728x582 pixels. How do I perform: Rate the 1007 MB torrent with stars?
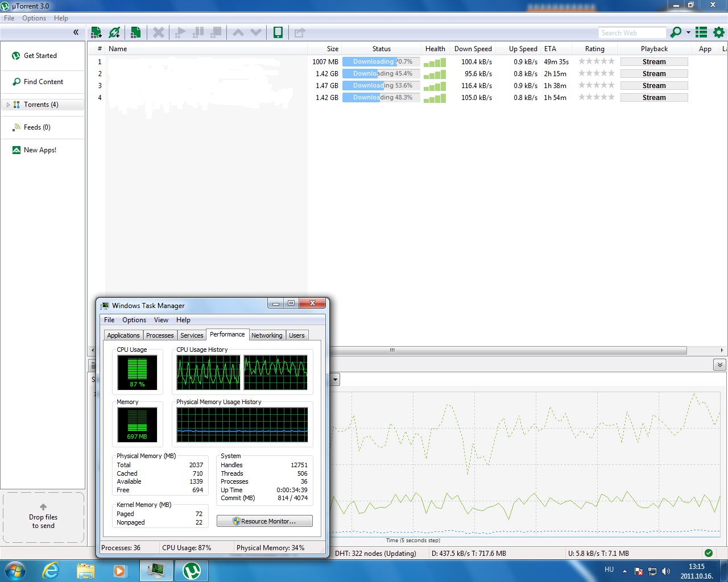point(597,61)
